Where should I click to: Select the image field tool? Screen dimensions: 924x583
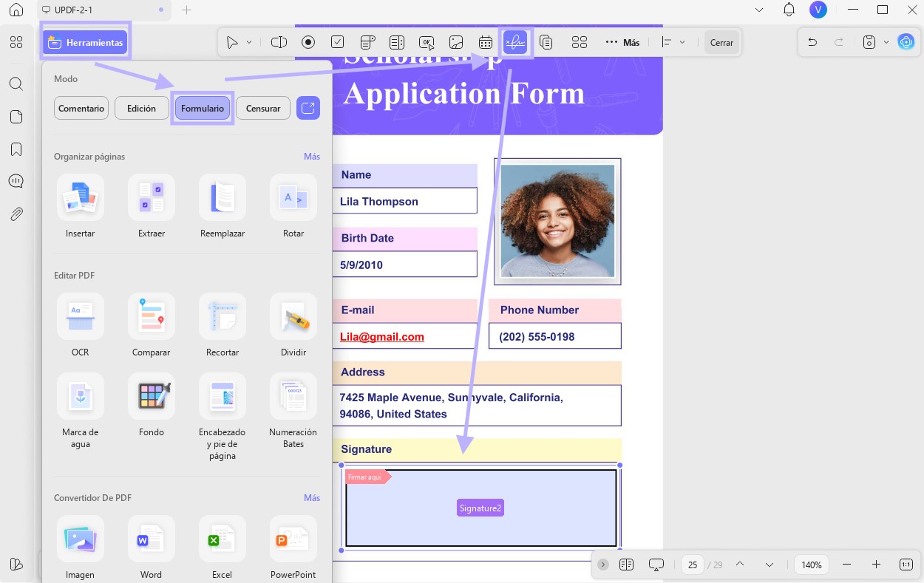(456, 43)
